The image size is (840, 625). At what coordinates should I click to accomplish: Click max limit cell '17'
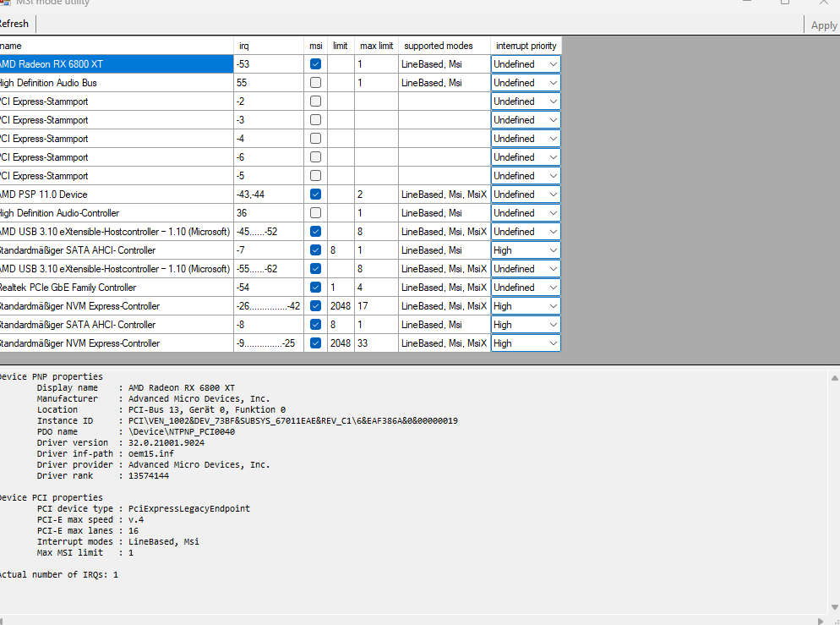point(376,306)
